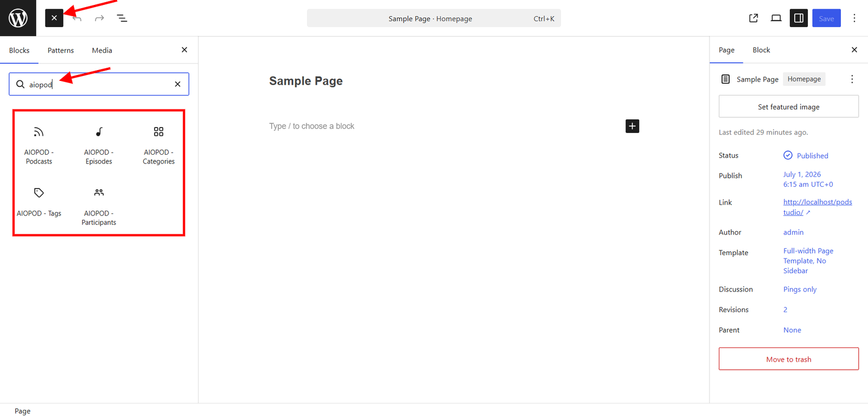Insert the AIOPOD - Podcasts block
Screen dimensions: 868x417
[x=39, y=144]
